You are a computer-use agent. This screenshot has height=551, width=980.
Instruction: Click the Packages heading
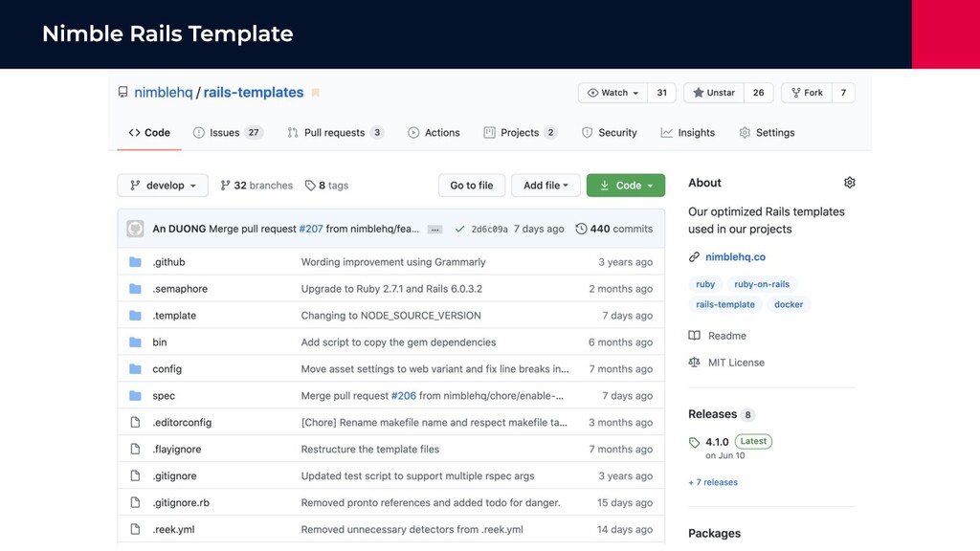(714, 534)
